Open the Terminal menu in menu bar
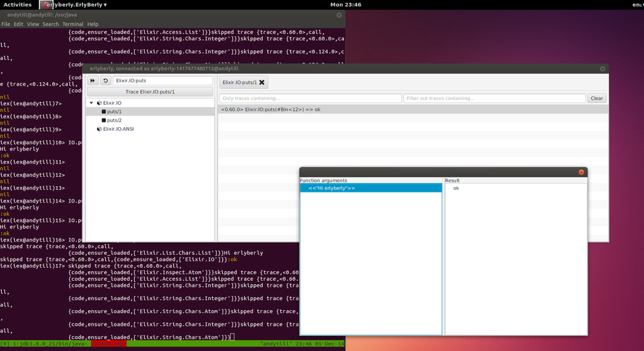Screen dimensions: 644x351 tap(72, 24)
